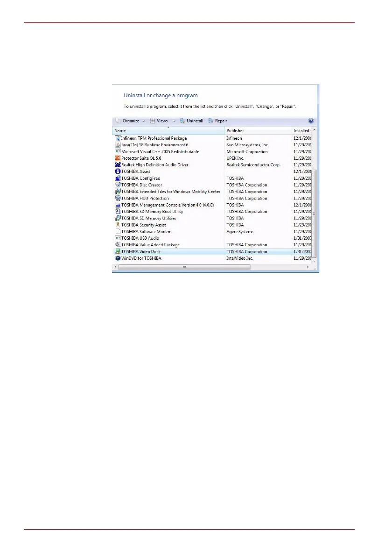This screenshot has height=556, width=392.
Task: Click the TOSHIBA Security Assist icon
Action: [x=118, y=225]
